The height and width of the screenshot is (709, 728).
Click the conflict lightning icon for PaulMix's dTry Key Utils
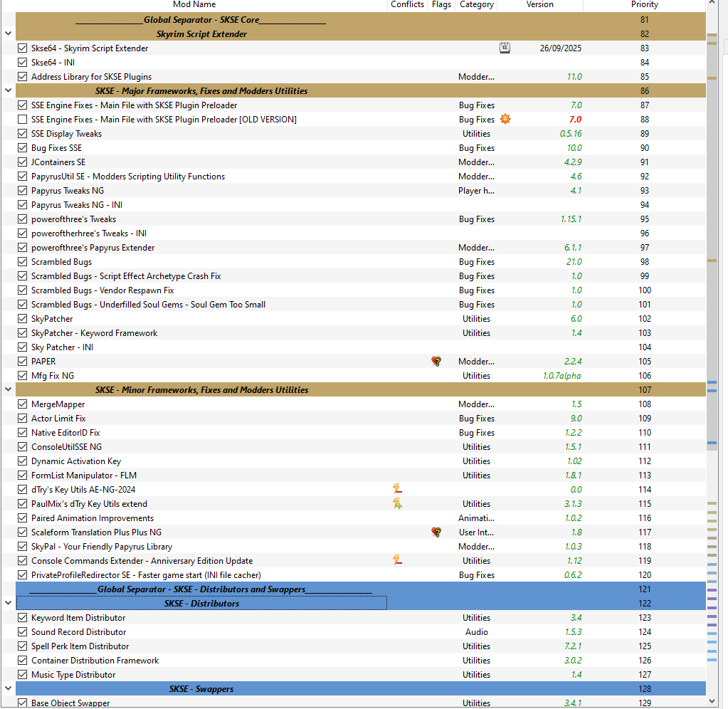397,503
